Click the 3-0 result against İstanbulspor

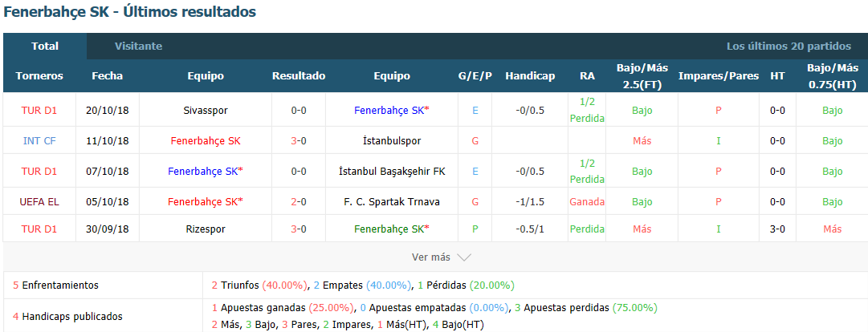point(299,141)
